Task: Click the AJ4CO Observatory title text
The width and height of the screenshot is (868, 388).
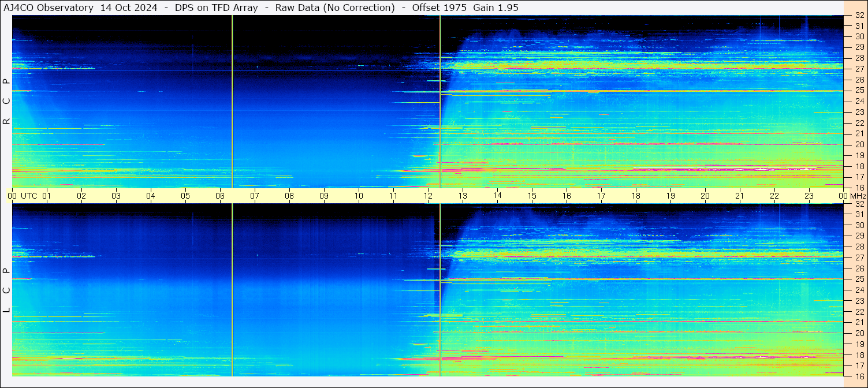Action: coord(49,8)
